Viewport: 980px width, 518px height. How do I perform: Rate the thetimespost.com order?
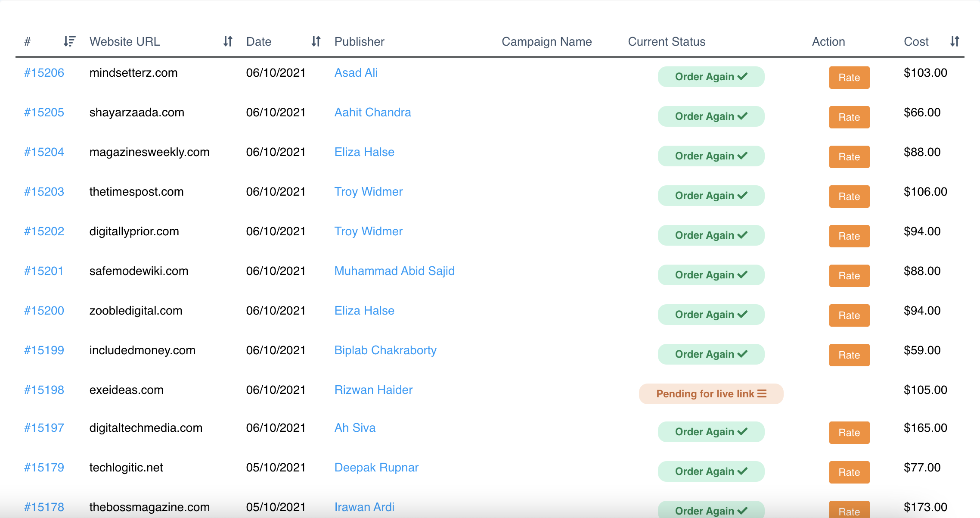click(x=849, y=197)
